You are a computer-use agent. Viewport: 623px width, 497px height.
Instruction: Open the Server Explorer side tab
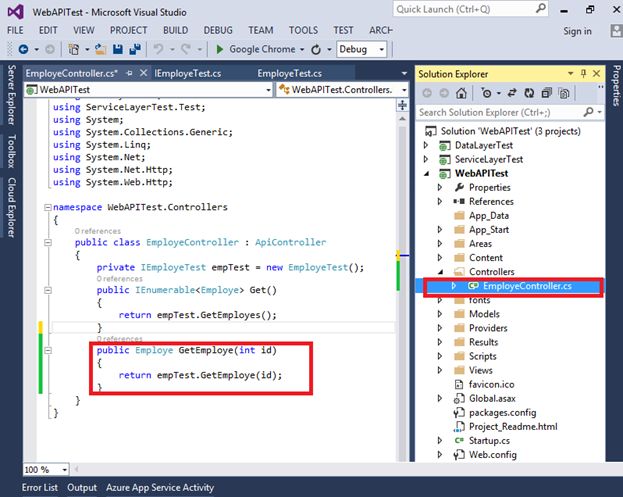point(11,95)
